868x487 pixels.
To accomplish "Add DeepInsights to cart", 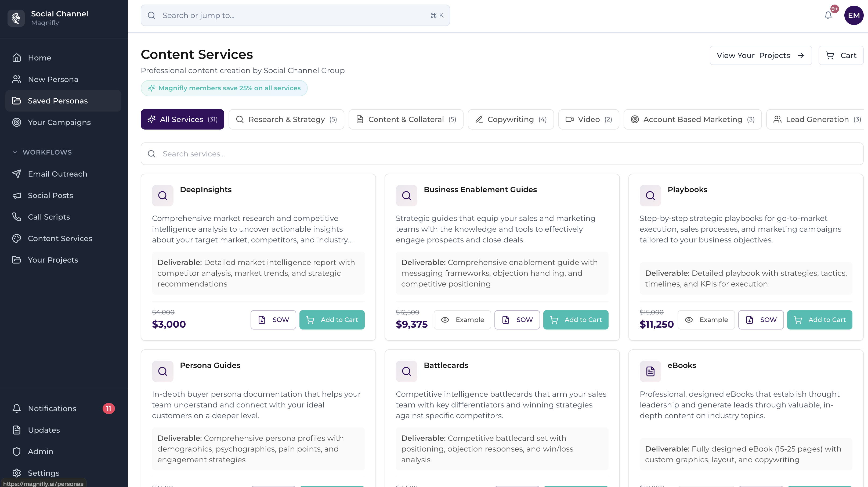I will point(332,320).
